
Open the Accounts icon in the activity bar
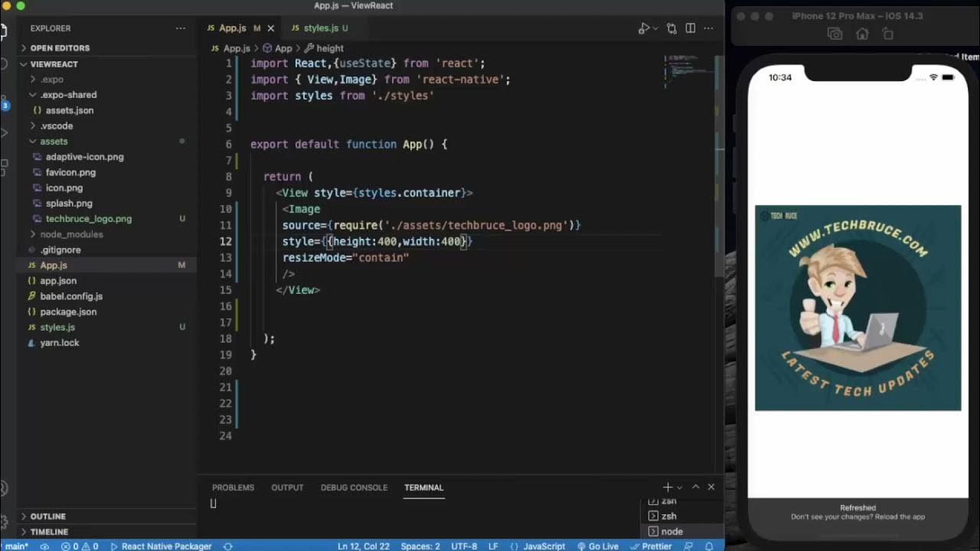[4, 487]
